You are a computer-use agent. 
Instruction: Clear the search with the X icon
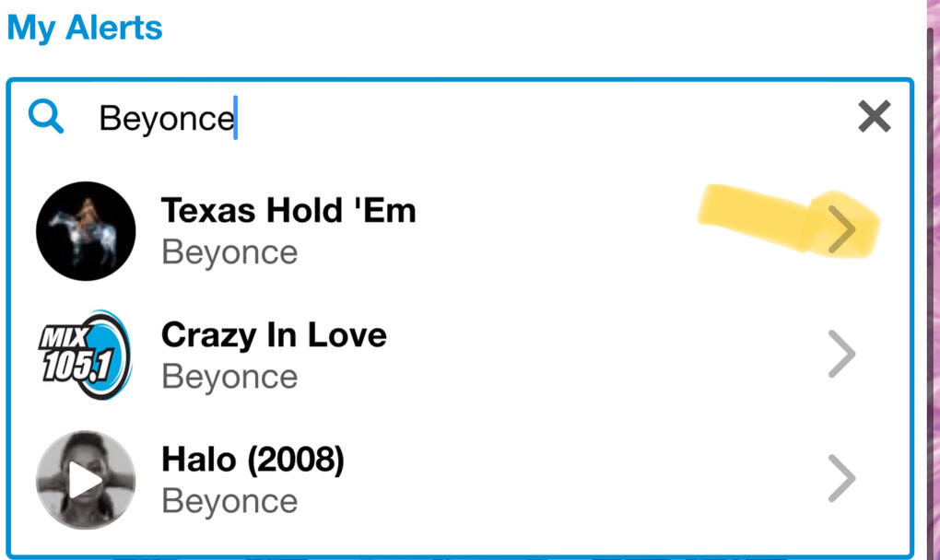tap(874, 117)
